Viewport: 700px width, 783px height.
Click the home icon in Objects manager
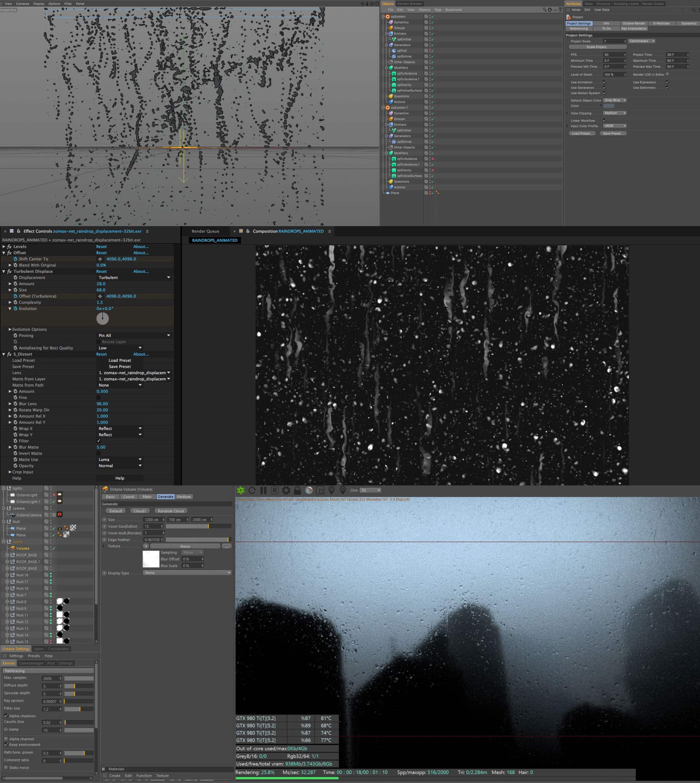[550, 9]
